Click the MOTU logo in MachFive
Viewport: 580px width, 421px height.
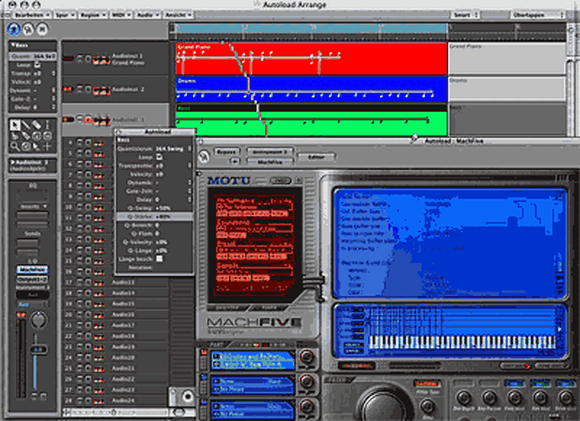229,181
